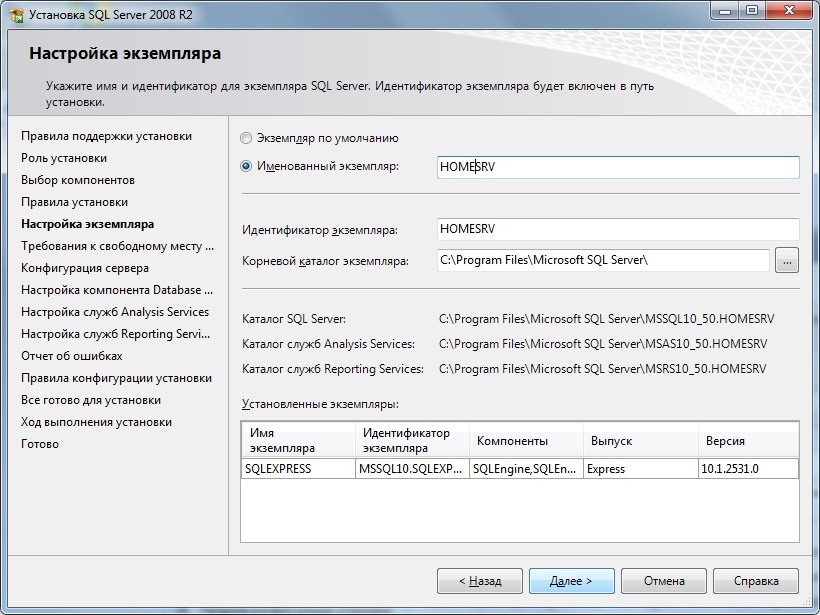Select the current step Настройка экземпляра in sidebar

pos(87,224)
